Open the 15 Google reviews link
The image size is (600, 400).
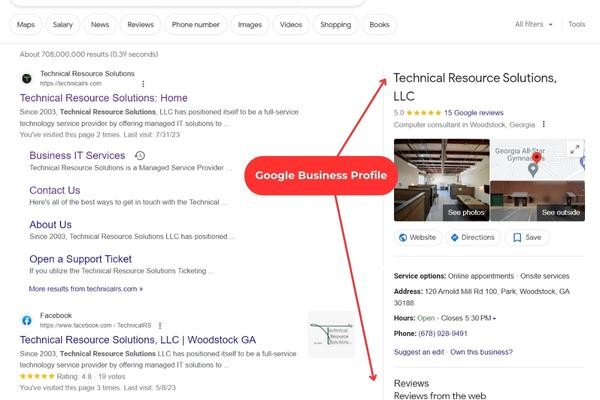pos(474,113)
